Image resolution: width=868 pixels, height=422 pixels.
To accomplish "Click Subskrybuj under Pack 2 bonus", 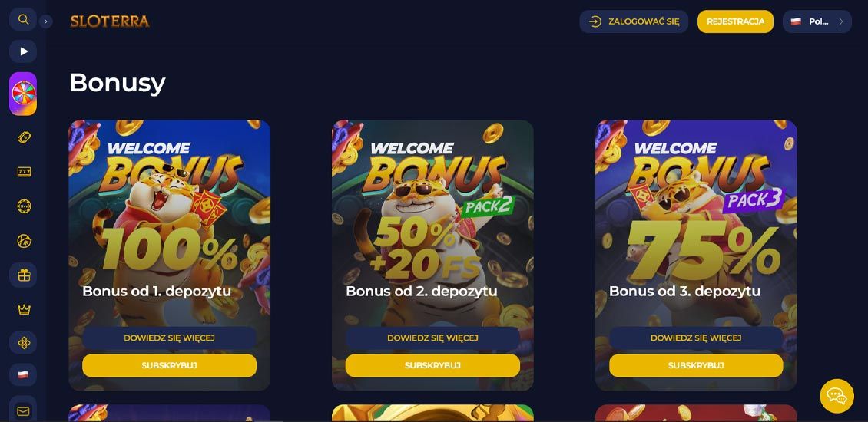I will coord(432,365).
